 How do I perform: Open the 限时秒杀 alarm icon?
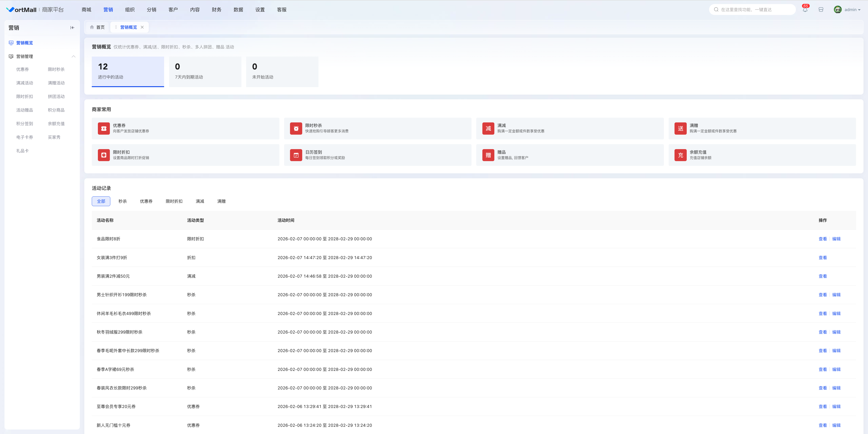tap(296, 129)
